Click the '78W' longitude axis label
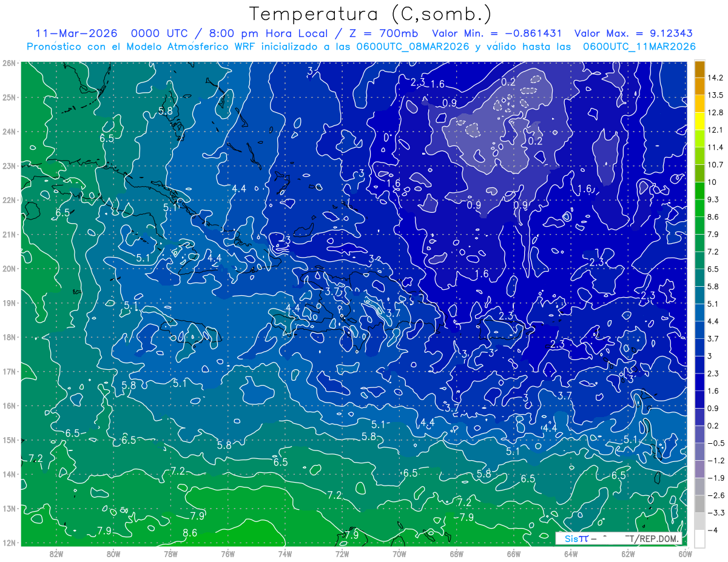 click(x=170, y=554)
